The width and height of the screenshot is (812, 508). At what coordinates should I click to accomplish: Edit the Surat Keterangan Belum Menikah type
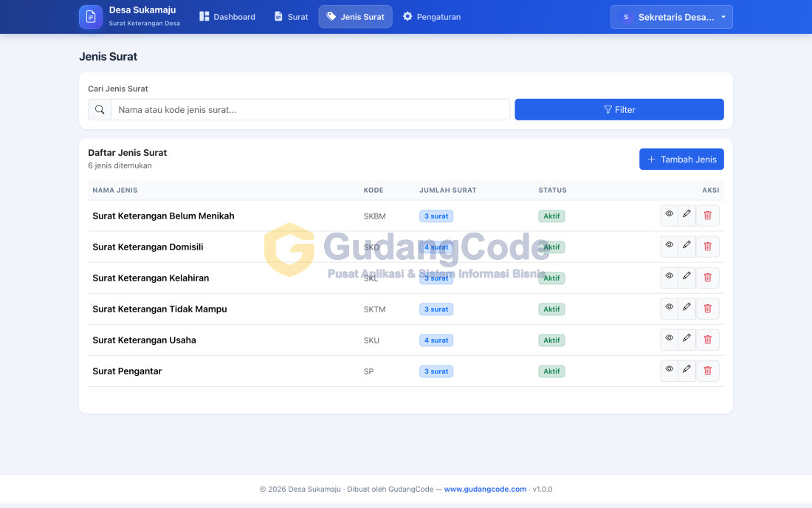click(687, 216)
